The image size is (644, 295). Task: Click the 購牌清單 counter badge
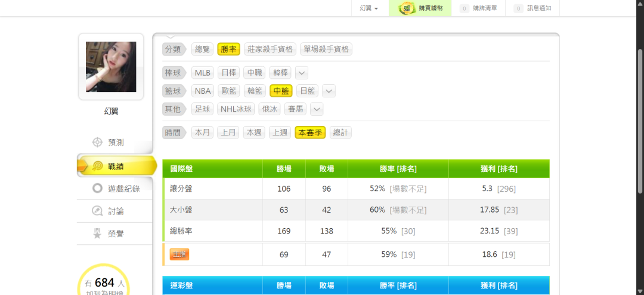(x=464, y=8)
